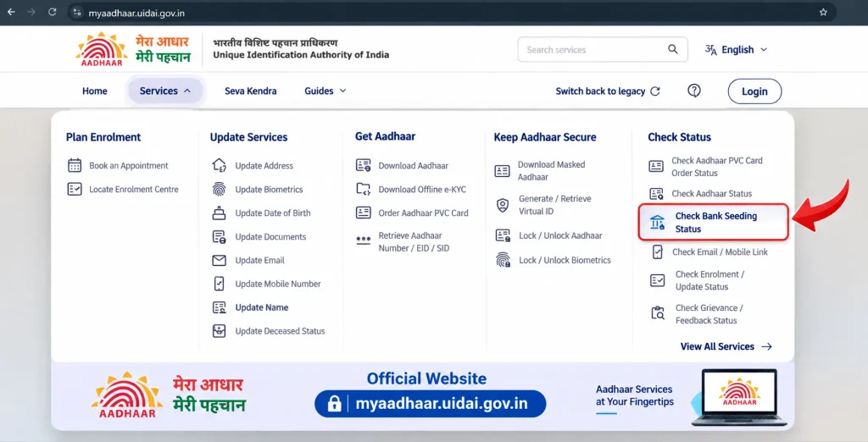Click the Check Bank Seeding Status bank icon

click(x=657, y=223)
